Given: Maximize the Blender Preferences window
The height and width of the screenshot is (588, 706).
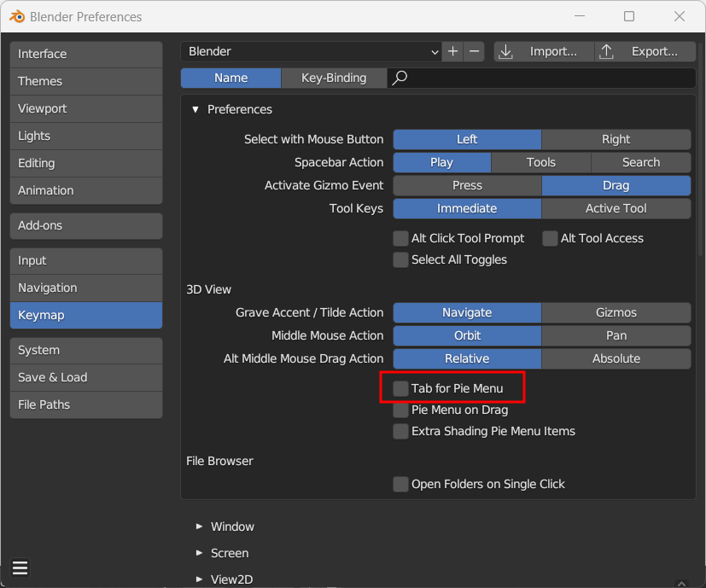Looking at the screenshot, I should click(629, 16).
